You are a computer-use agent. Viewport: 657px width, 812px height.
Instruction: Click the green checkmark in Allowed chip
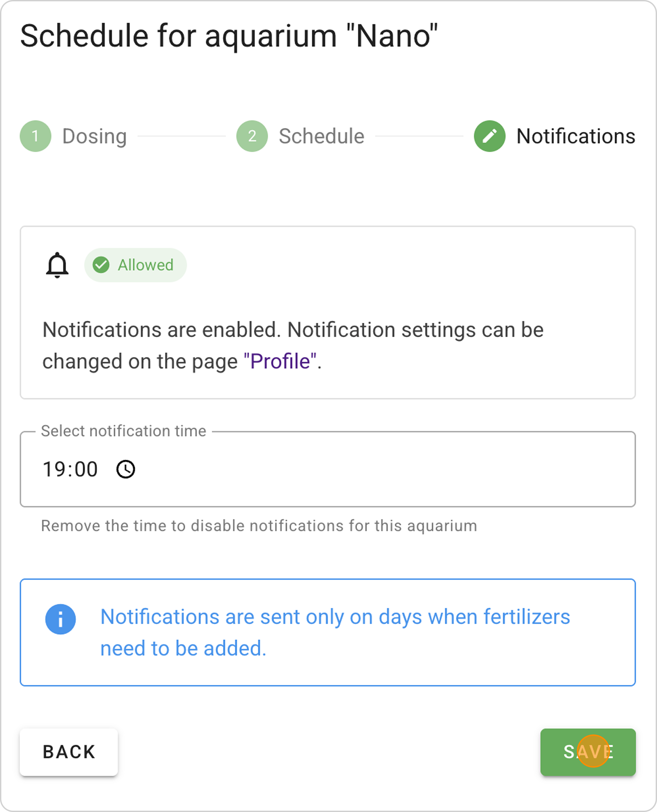101,265
